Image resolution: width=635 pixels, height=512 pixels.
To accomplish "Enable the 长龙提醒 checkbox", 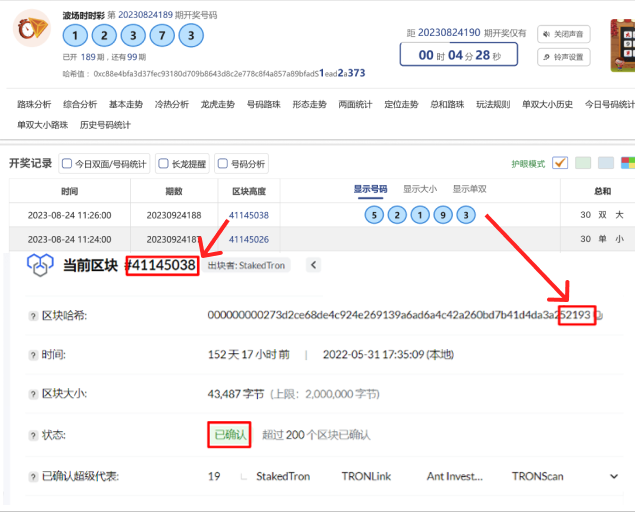I will [162, 164].
